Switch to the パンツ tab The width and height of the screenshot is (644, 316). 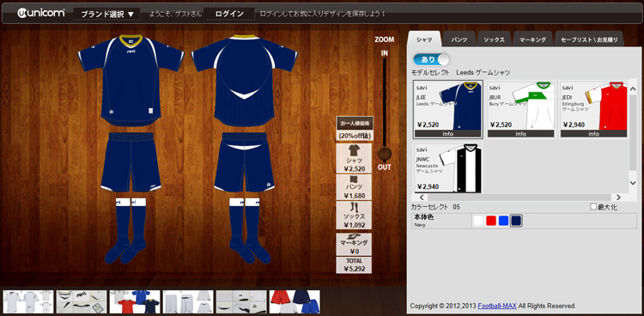tap(459, 39)
